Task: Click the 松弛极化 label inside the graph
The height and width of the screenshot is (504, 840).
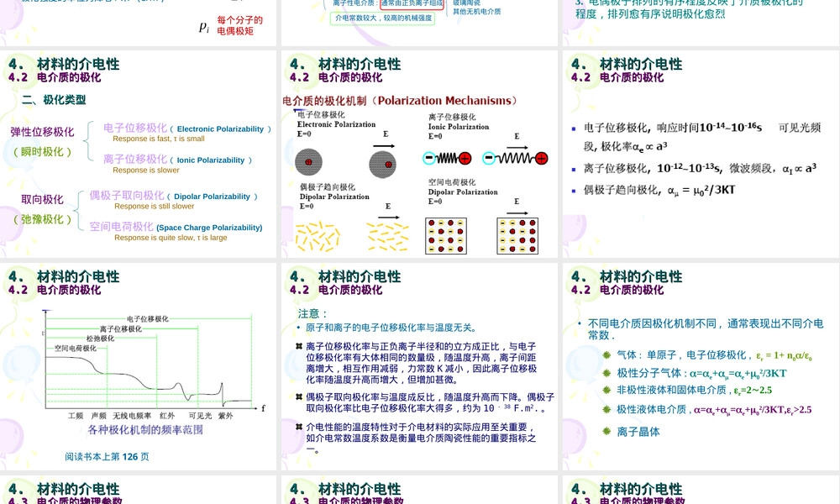Action: click(x=100, y=339)
